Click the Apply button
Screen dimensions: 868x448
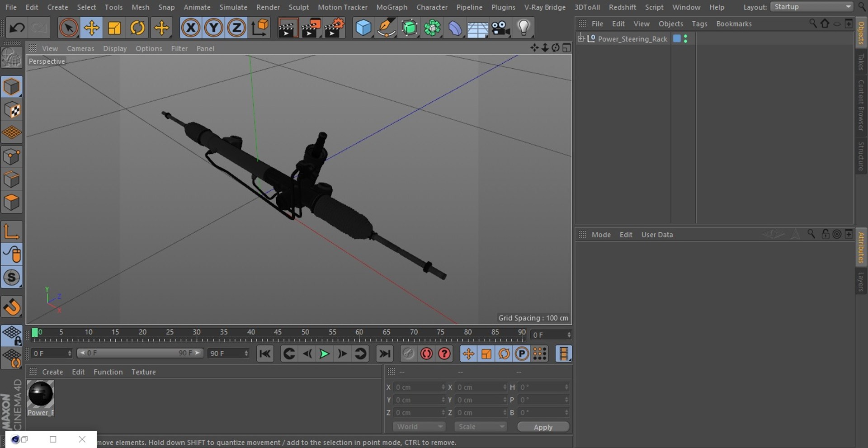click(x=543, y=427)
